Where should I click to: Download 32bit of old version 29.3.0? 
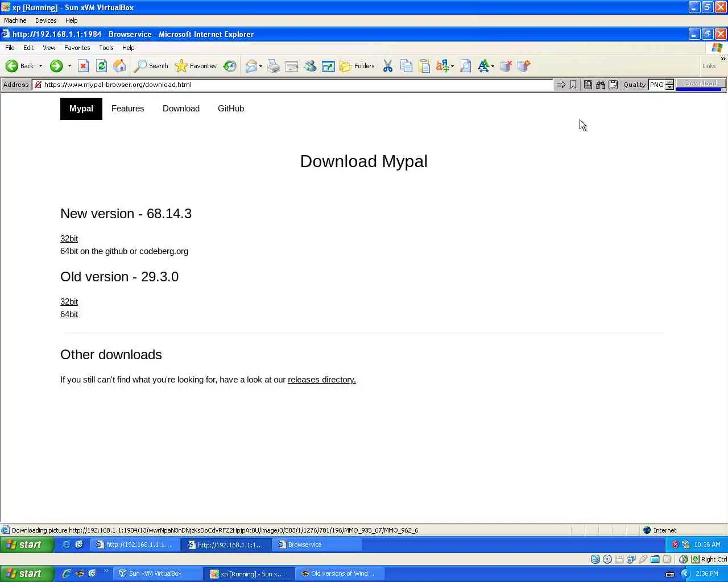pyautogui.click(x=69, y=302)
